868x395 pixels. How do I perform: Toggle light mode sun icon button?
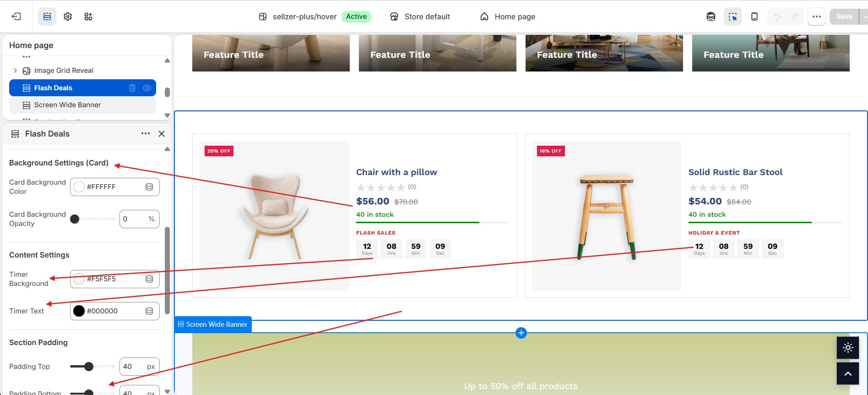pos(848,348)
